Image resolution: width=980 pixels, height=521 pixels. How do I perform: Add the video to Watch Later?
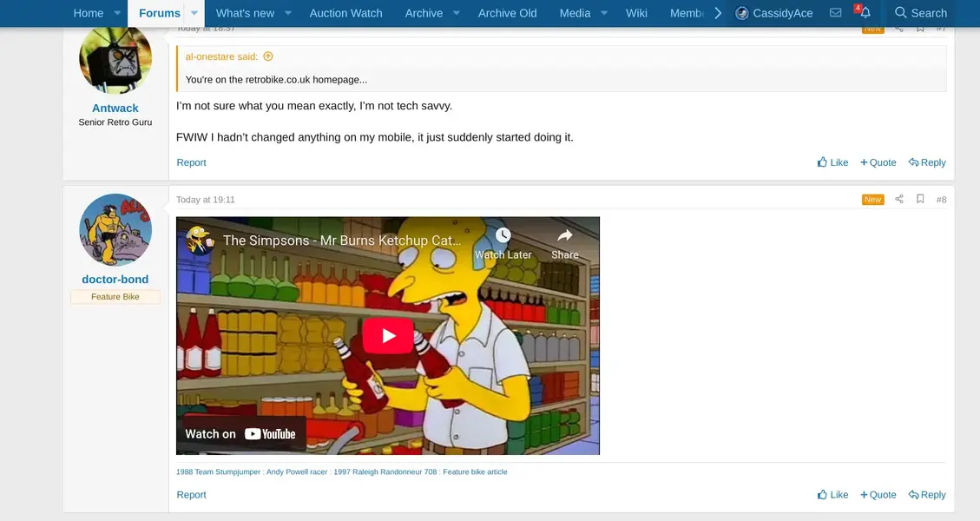503,244
